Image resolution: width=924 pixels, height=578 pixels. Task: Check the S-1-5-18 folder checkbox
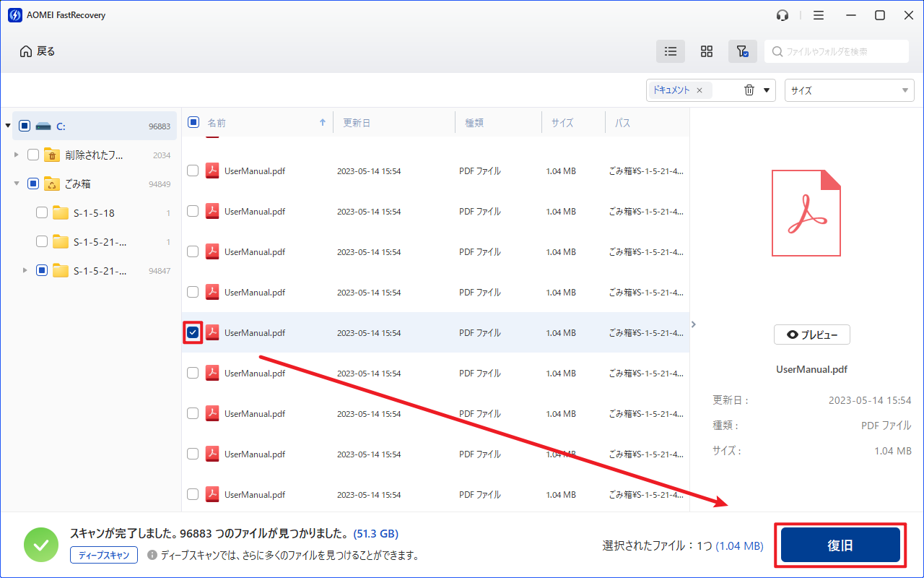(x=42, y=212)
